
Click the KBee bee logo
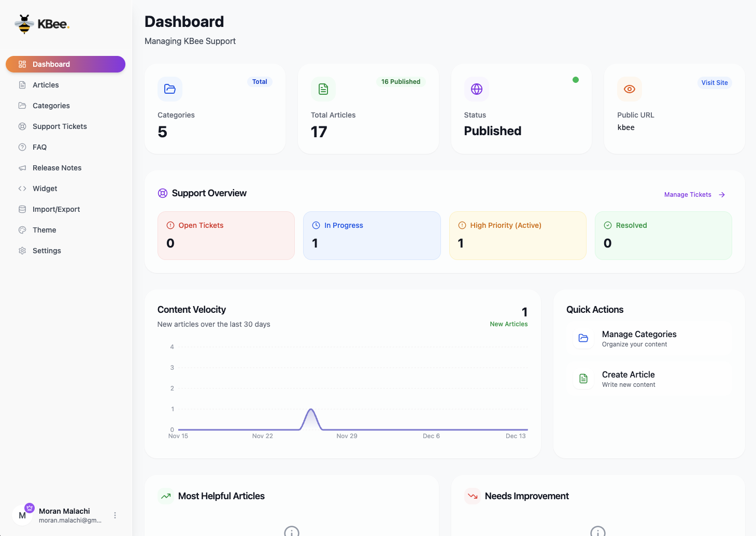(x=24, y=23)
